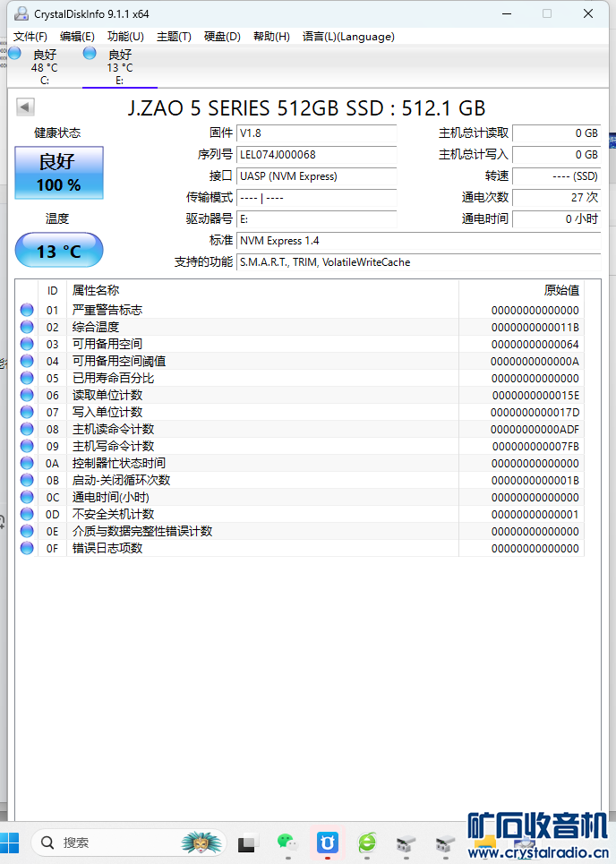Click the previous disk arrow button
Viewport: 616px width, 864px height.
[x=25, y=107]
